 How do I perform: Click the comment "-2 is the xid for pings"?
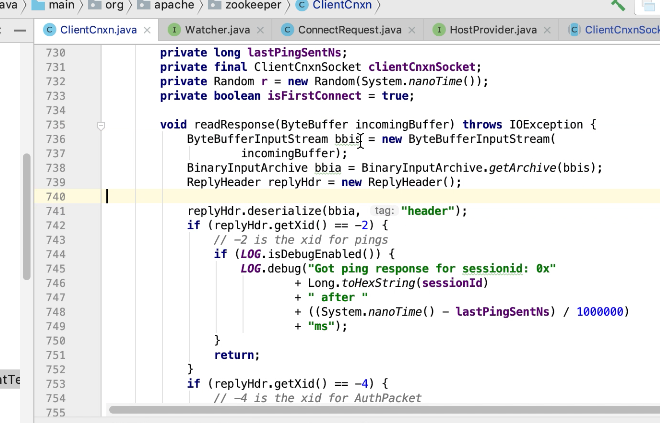[301, 240]
